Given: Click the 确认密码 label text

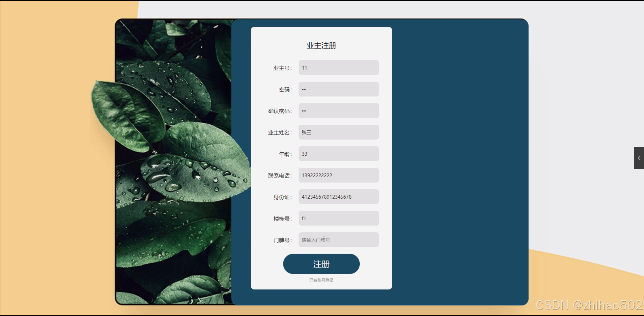Looking at the screenshot, I should (x=280, y=111).
